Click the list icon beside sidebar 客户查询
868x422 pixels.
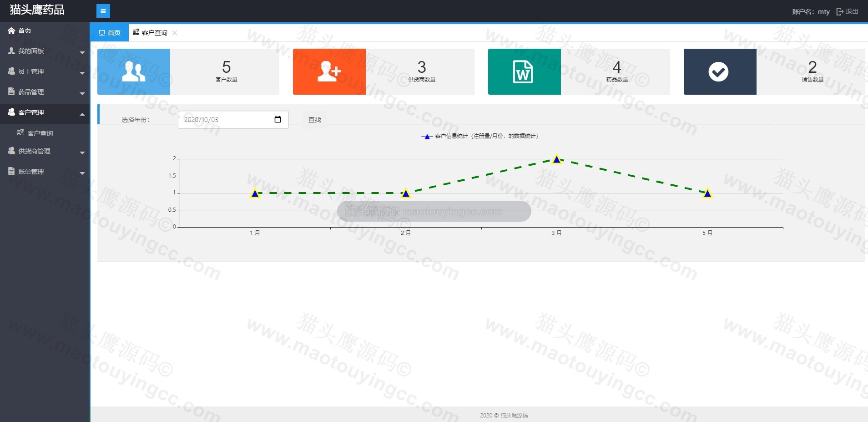[20, 132]
